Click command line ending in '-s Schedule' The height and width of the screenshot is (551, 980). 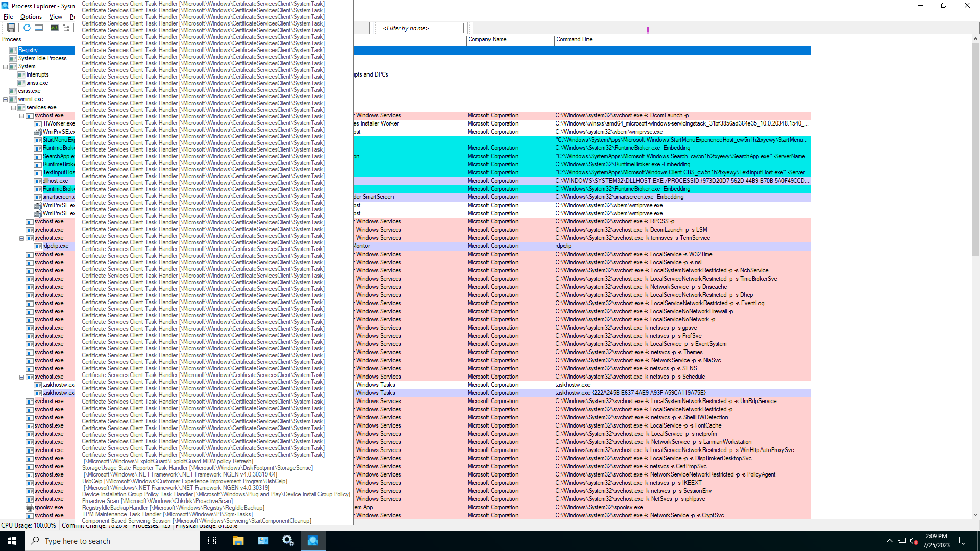point(630,377)
